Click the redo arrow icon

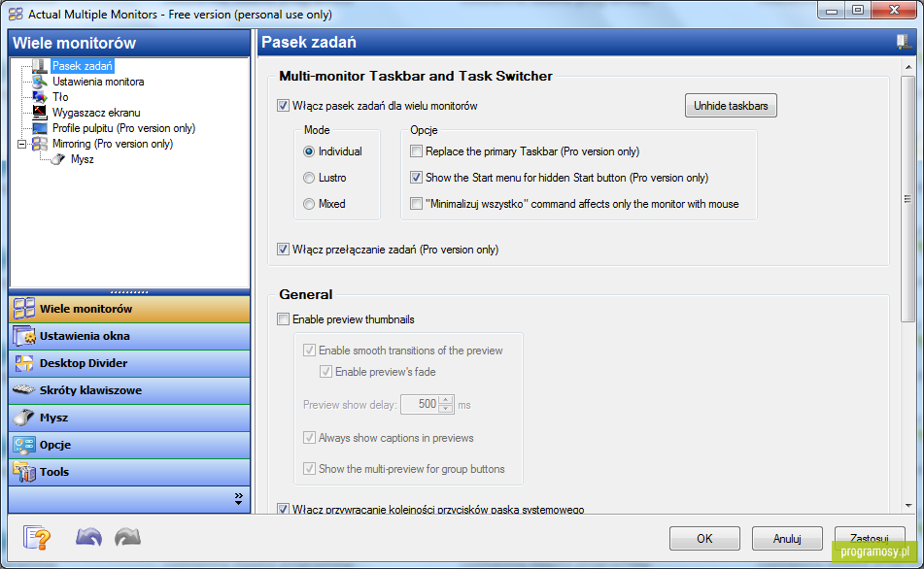[x=128, y=537]
